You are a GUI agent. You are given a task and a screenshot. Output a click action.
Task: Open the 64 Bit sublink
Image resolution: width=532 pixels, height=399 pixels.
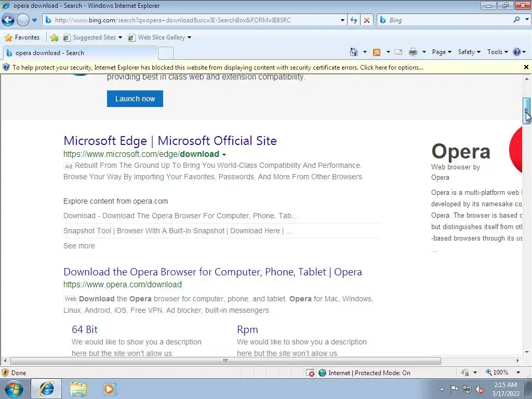[85, 329]
